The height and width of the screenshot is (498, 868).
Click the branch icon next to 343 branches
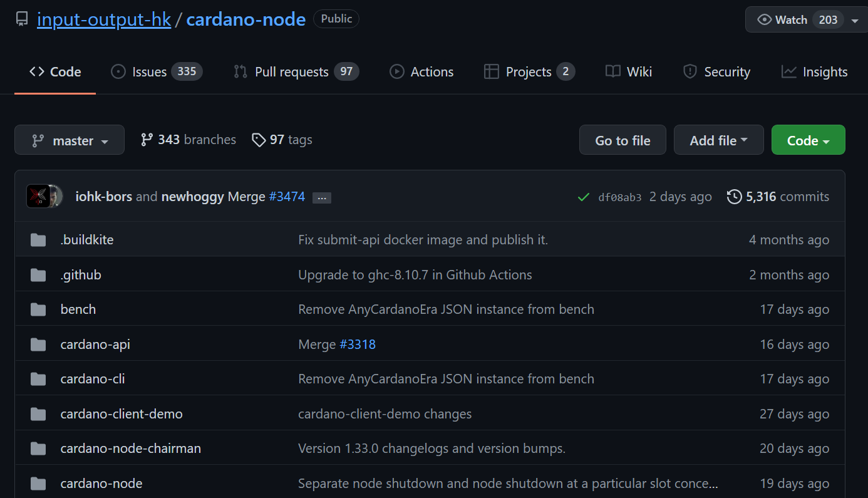tap(148, 139)
